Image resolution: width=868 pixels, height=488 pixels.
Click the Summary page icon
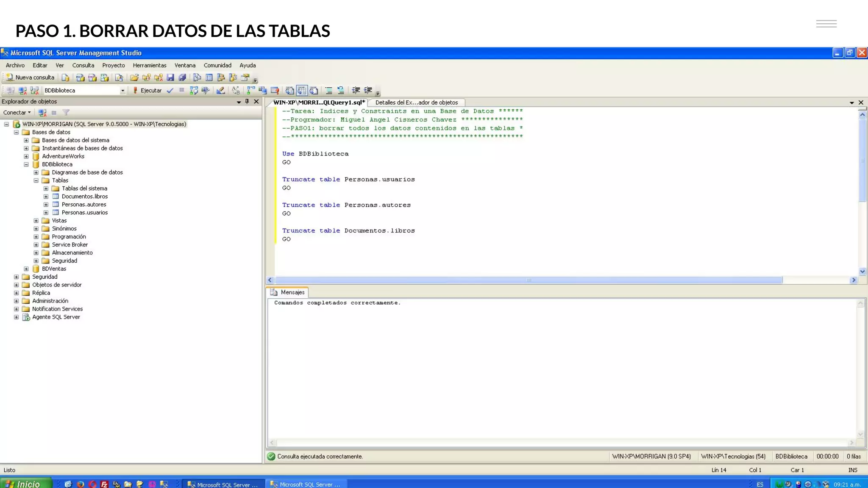[x=209, y=78]
